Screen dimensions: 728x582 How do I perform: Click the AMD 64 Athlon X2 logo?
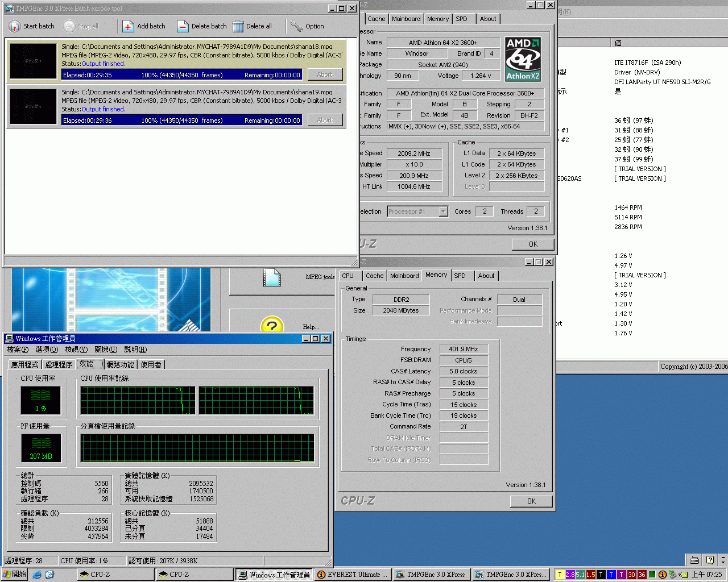523,60
